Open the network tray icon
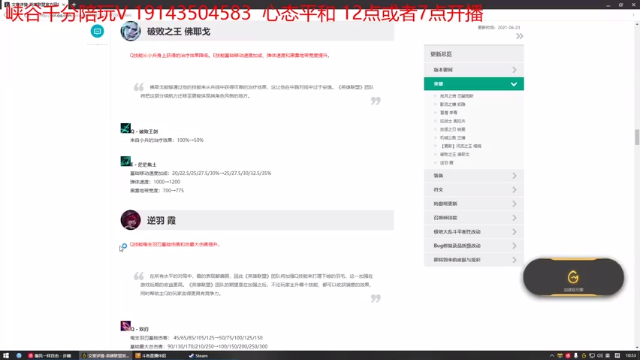This screenshot has width=640, height=360. click(592, 356)
